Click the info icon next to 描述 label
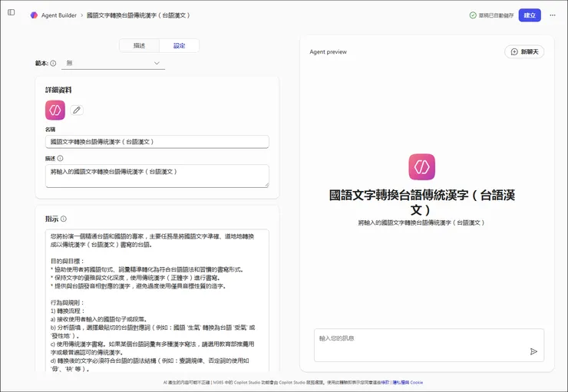This screenshot has height=392, width=568. pos(60,158)
